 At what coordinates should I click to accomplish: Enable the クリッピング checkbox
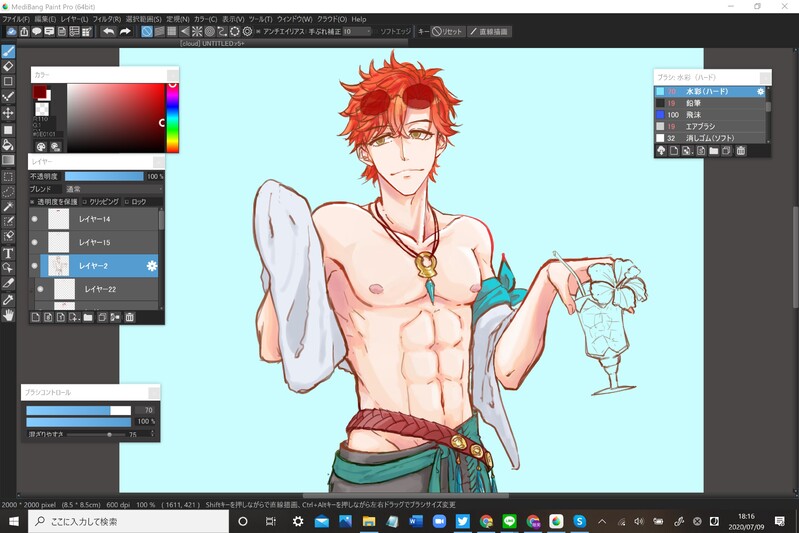pyautogui.click(x=85, y=202)
